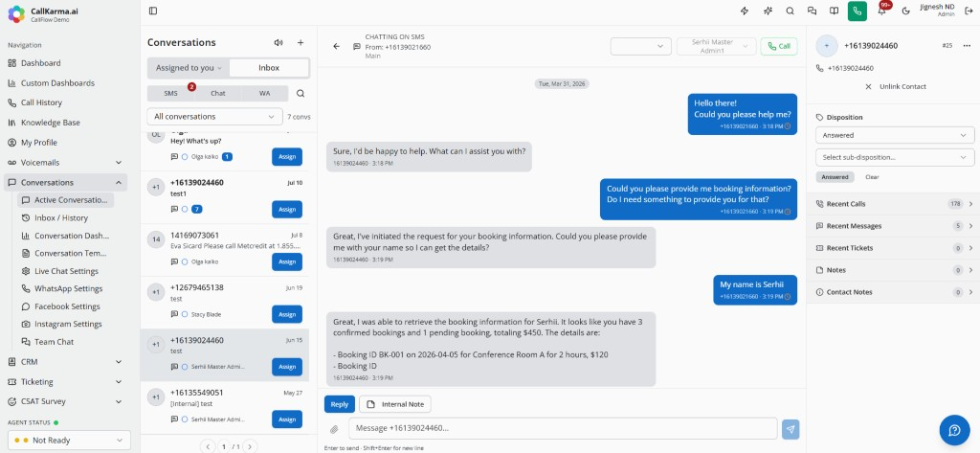980x453 pixels.
Task: Expand the Ticketing menu
Action: coord(66,382)
